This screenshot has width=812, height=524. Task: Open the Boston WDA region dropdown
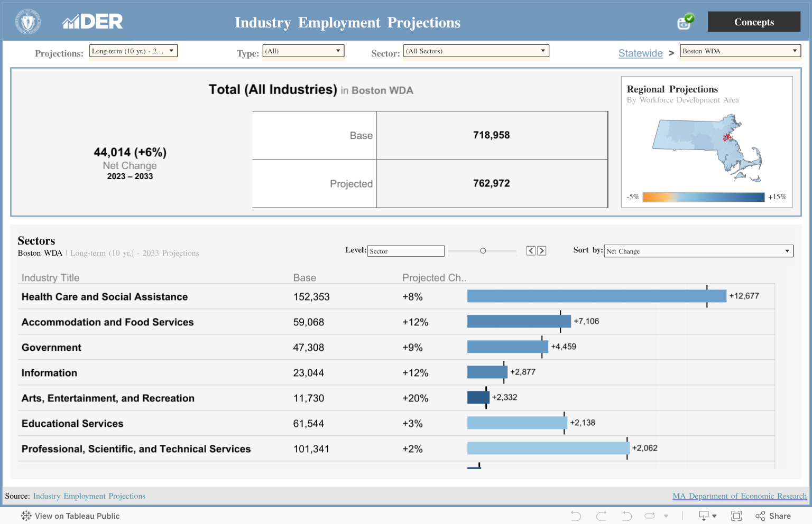coord(740,51)
